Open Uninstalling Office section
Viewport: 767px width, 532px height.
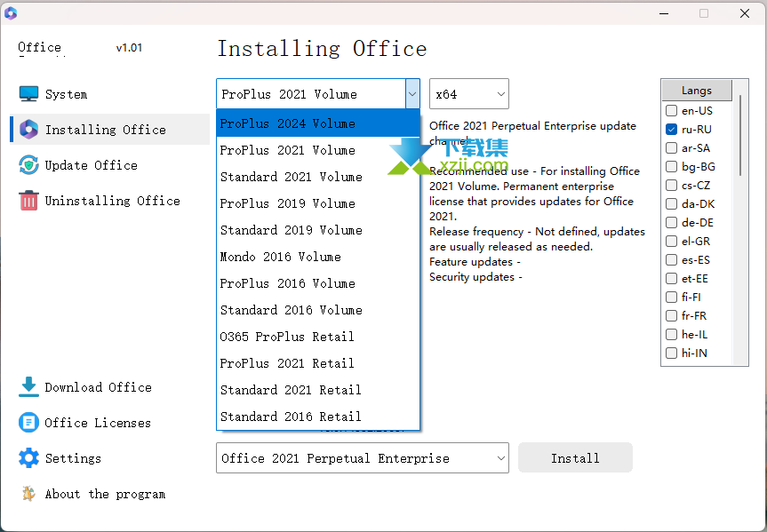coord(113,201)
